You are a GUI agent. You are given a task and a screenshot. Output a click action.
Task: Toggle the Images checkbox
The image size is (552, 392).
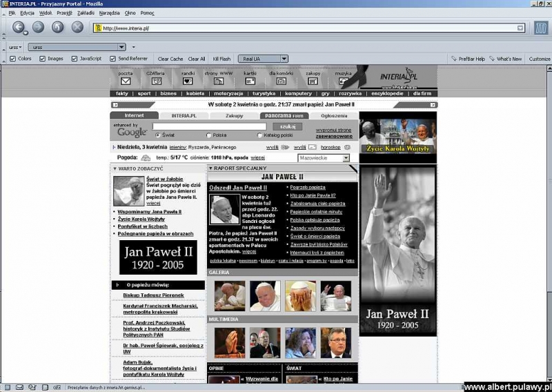(x=43, y=59)
